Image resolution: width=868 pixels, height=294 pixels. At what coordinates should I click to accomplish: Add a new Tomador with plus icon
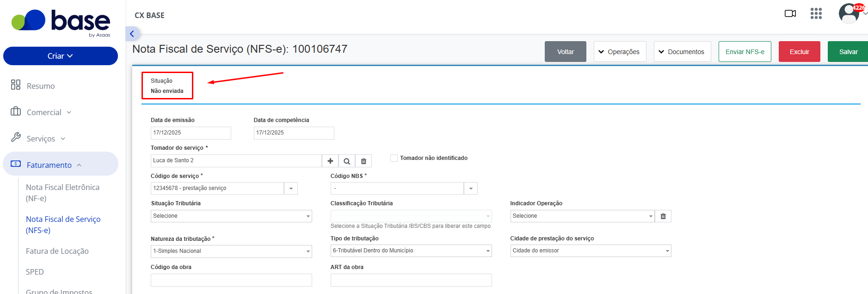pos(330,161)
